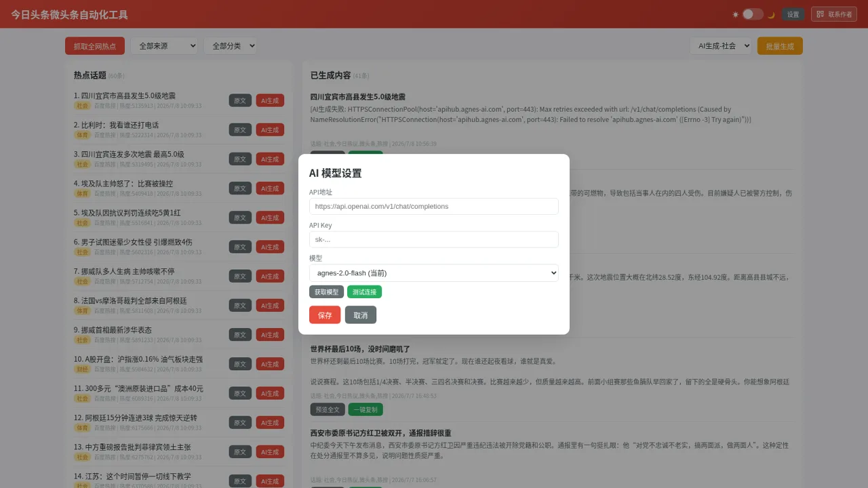Open the 模型 dropdown agnes-2.0-flash
868x488 pixels.
434,273
